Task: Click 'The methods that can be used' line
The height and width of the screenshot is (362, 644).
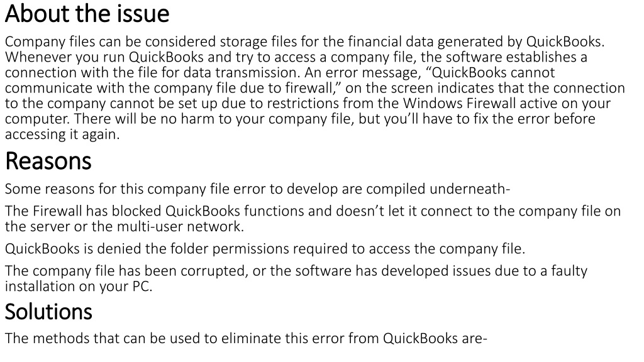Action: coord(246,339)
